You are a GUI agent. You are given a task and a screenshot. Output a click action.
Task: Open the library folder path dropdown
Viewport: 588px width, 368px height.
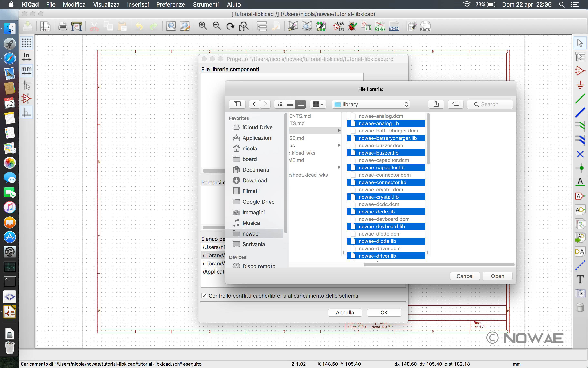[x=371, y=104]
